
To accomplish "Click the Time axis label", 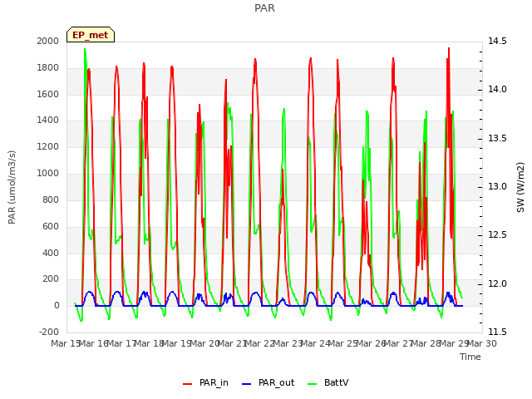I will tap(470, 357).
